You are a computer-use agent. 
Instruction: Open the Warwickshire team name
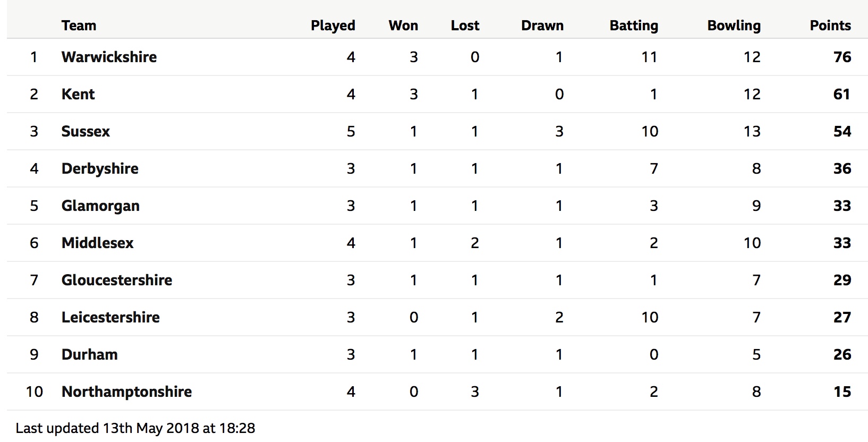pos(109,57)
